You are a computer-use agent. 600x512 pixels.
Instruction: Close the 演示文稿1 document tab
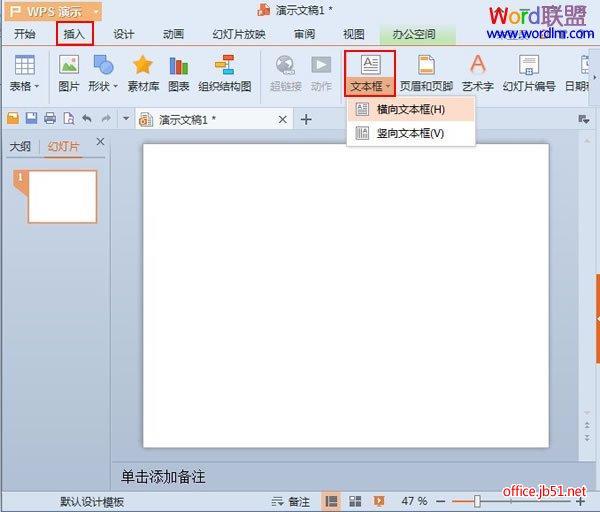tap(283, 120)
